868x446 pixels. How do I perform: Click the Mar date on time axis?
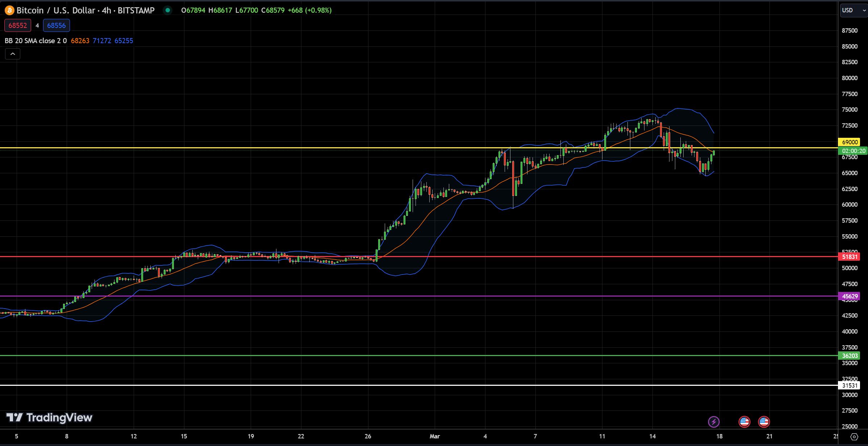(435, 436)
